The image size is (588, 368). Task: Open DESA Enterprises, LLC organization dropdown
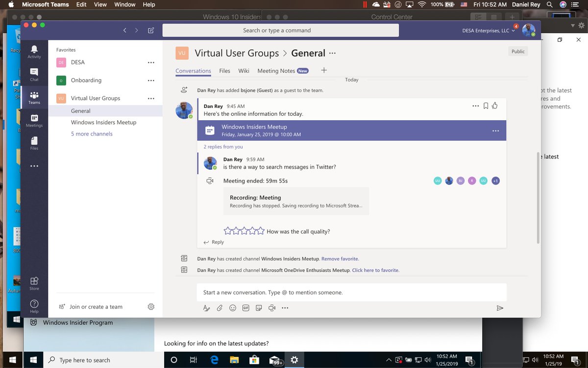coord(489,30)
